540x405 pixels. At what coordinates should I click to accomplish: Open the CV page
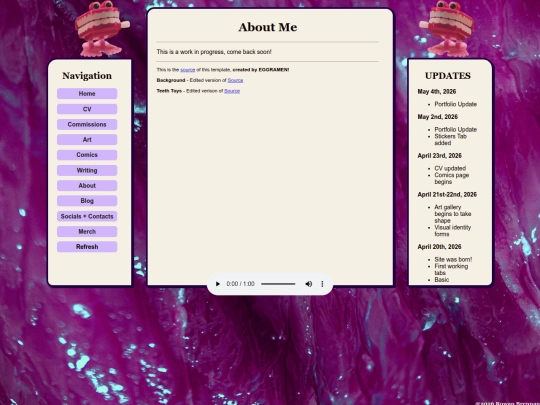[87, 109]
